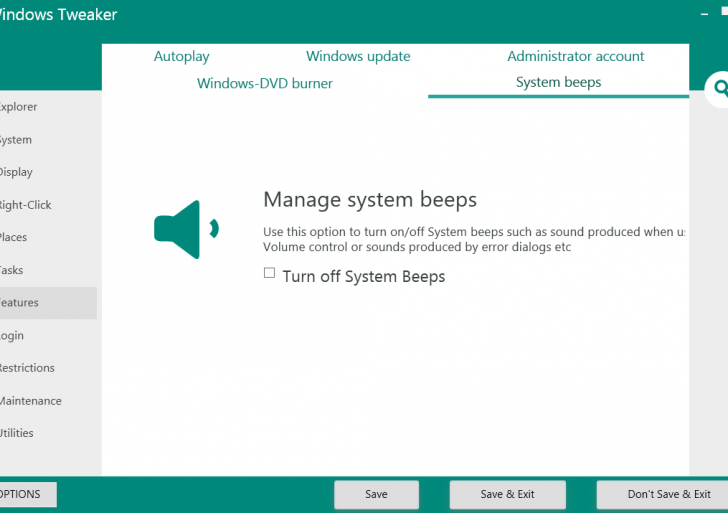Enable Turn off System Beeps checkbox

click(269, 273)
